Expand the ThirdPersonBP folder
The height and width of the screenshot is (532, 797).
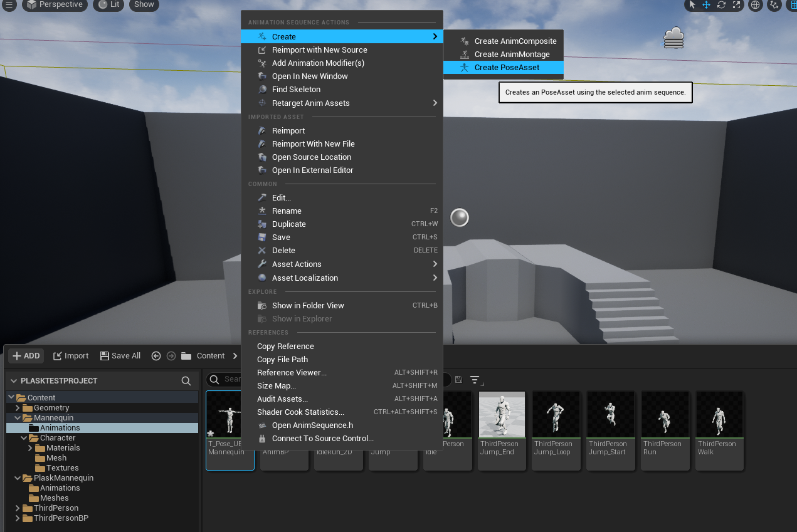click(18, 518)
